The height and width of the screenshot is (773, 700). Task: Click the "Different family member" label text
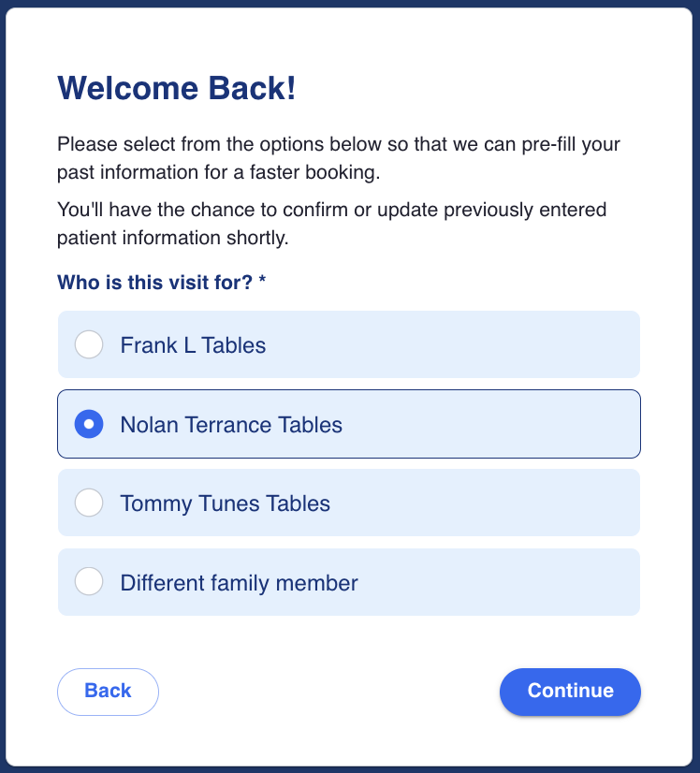(239, 583)
